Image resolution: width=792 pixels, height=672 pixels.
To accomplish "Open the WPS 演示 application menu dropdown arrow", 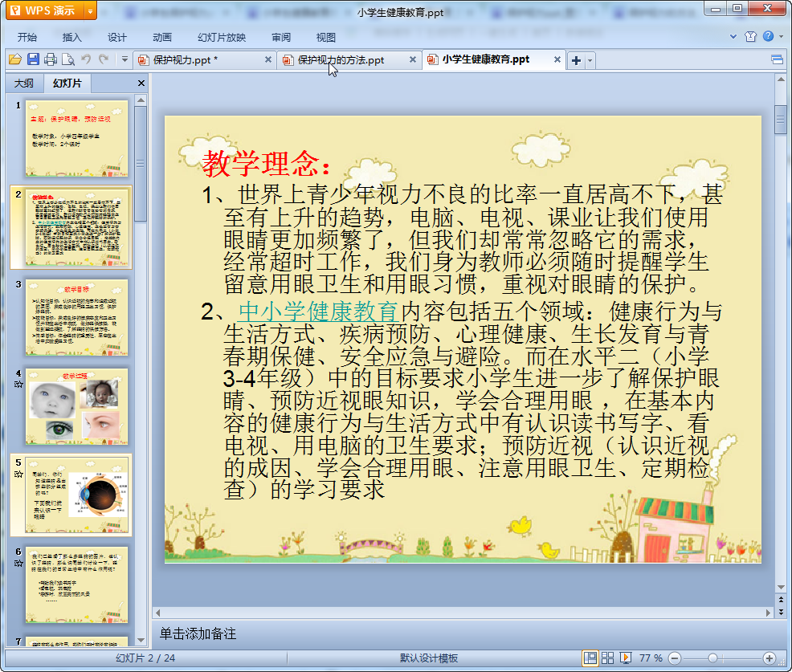I will coord(90,10).
